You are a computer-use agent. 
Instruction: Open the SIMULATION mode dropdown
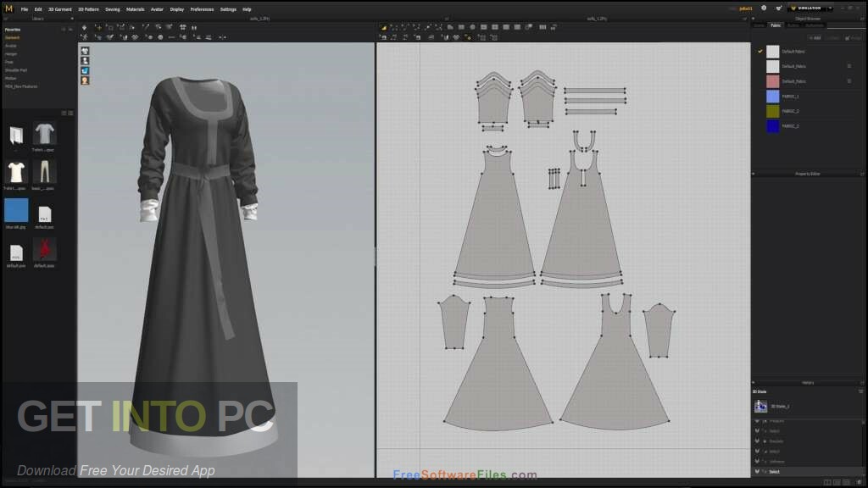[830, 8]
